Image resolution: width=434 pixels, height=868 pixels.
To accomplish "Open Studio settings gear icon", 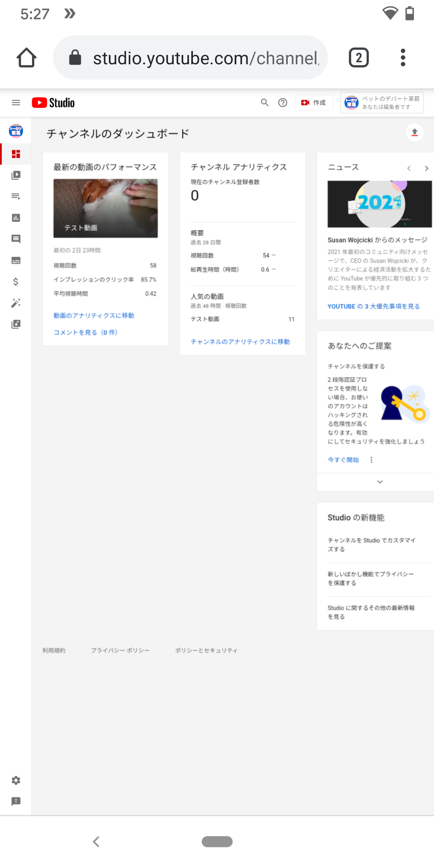I will click(x=16, y=780).
